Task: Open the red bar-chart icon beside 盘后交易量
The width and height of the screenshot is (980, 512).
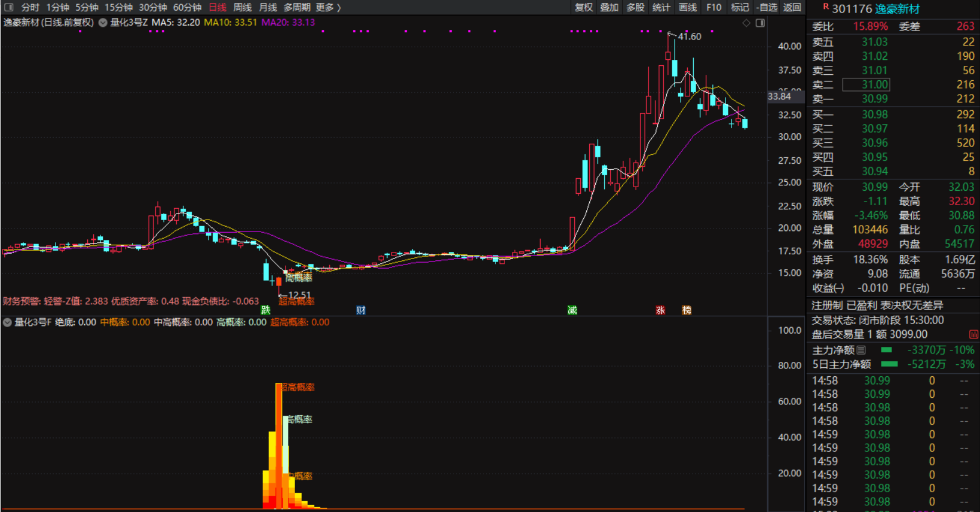Action: pyautogui.click(x=973, y=334)
